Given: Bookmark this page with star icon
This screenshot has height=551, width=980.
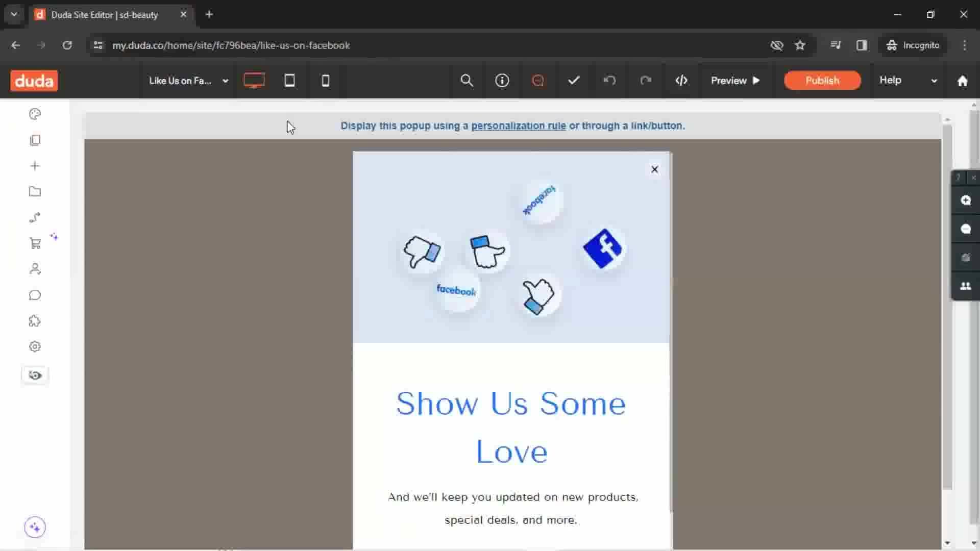Looking at the screenshot, I should [x=800, y=45].
